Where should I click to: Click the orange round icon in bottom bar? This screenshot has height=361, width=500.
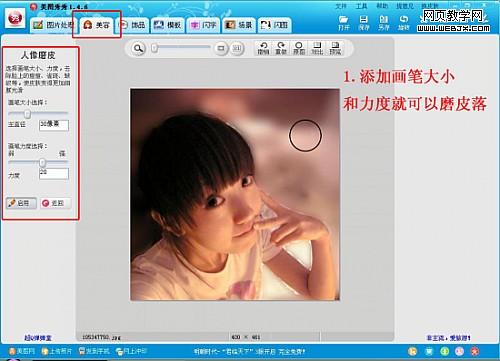pos(413,351)
